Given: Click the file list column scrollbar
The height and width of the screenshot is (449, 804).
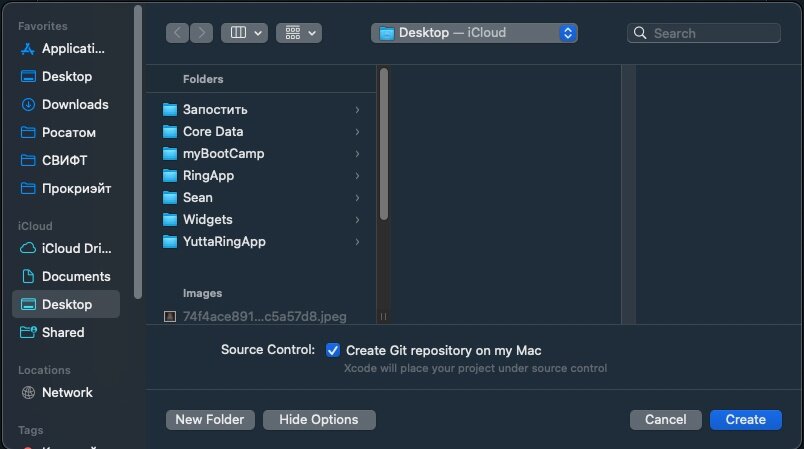Looking at the screenshot, I should [384, 145].
